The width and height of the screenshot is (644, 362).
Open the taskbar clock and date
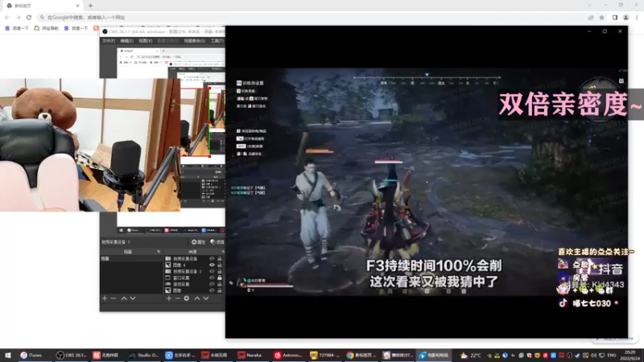(x=632, y=356)
